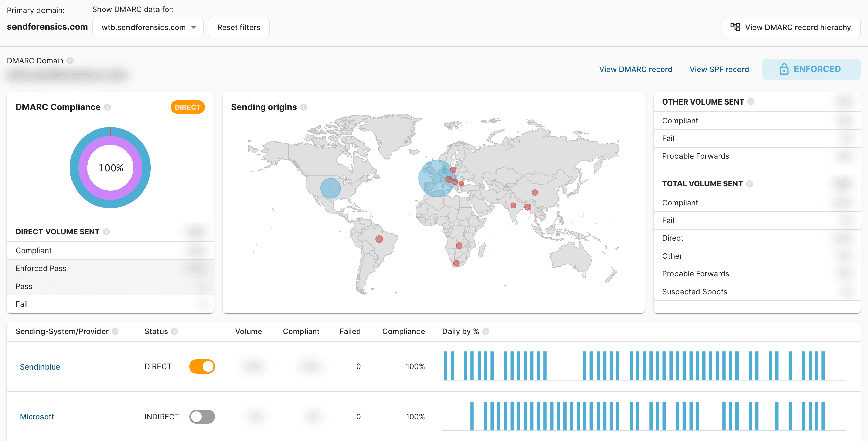Disable the Sendinblue direct toggle
The width and height of the screenshot is (868, 441).
click(202, 366)
